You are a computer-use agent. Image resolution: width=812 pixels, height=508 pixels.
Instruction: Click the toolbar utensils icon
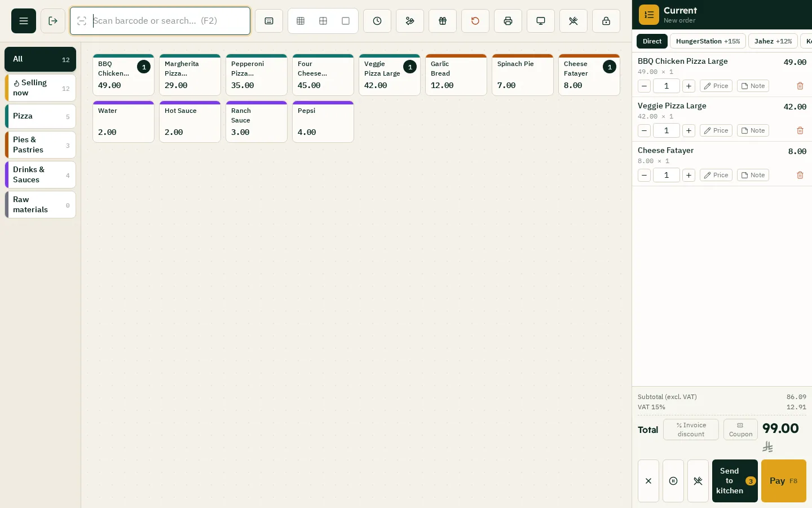[573, 21]
